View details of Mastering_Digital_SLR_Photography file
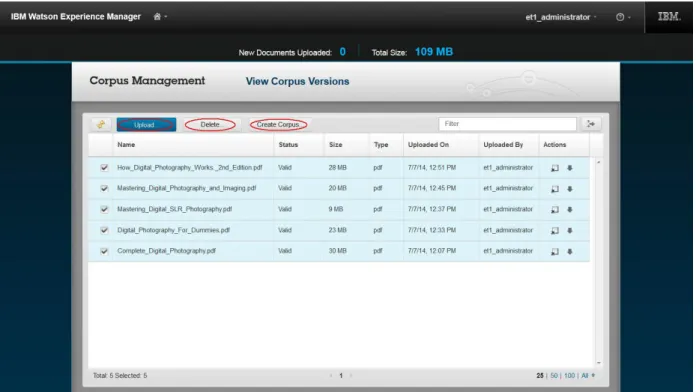The width and height of the screenshot is (696, 392). point(555,210)
